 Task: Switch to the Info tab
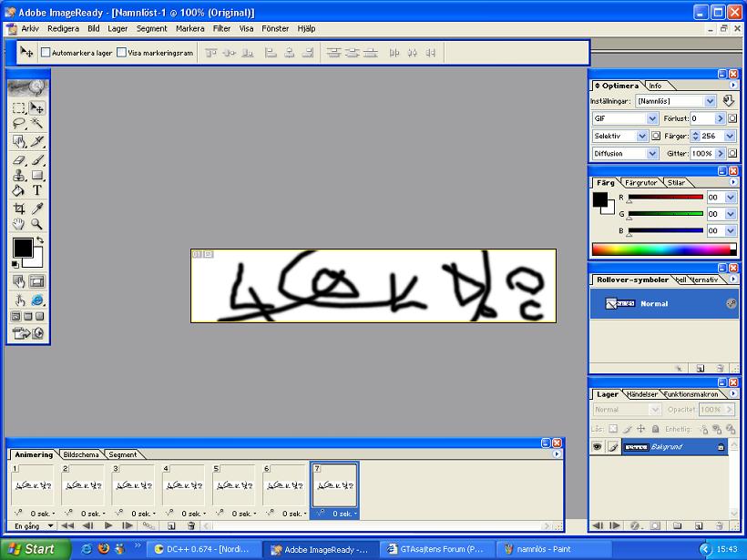click(655, 86)
